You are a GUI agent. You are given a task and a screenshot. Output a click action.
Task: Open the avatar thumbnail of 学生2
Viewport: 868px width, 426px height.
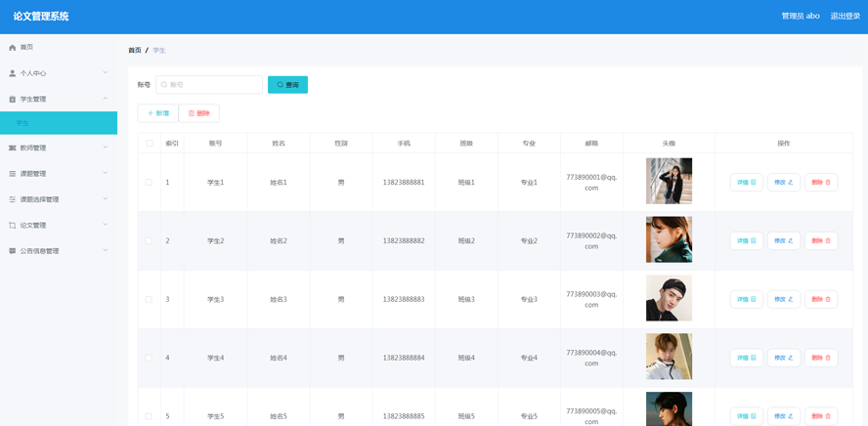point(669,239)
